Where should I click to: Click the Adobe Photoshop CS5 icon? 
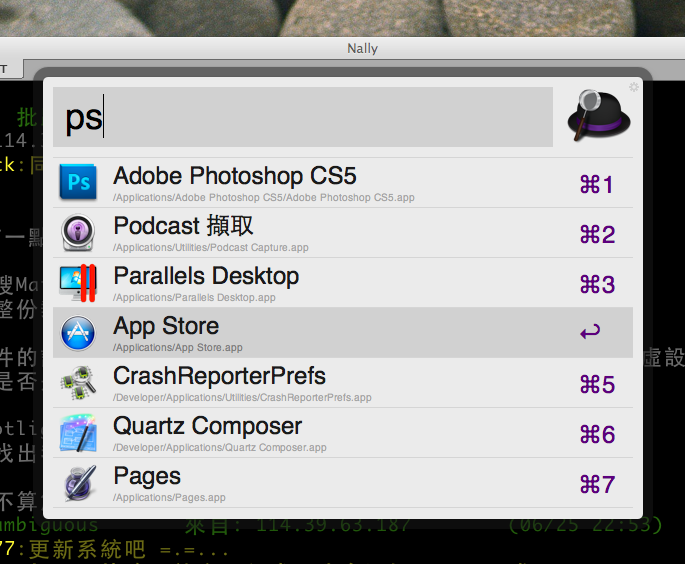pos(78,182)
